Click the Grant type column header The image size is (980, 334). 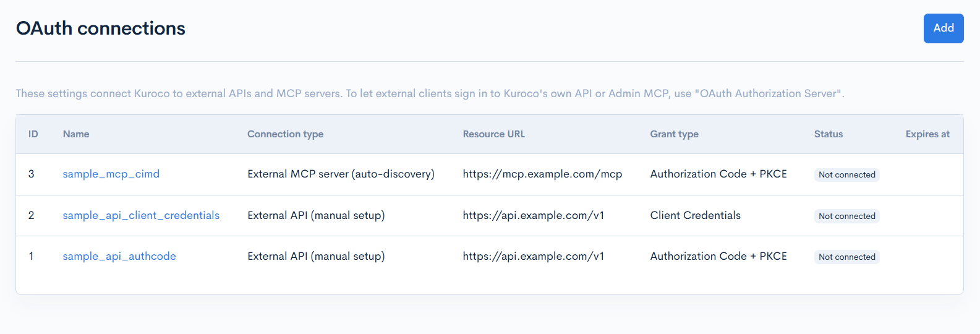[x=675, y=134]
